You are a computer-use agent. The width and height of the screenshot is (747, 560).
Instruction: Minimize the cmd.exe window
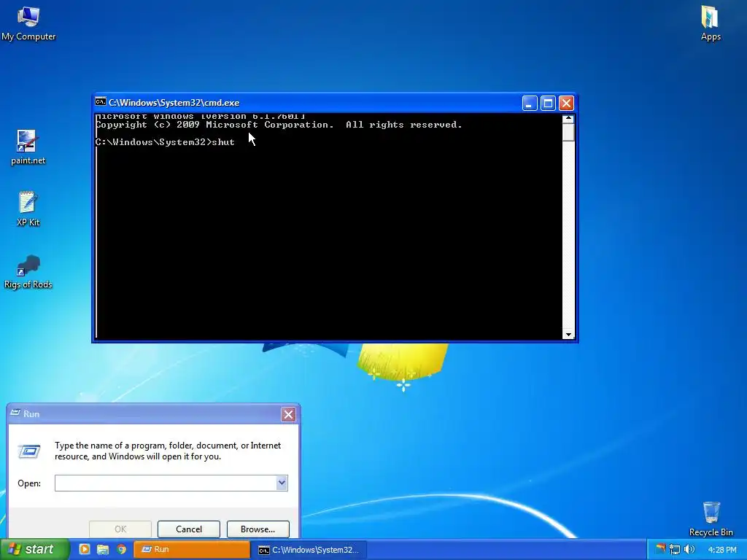click(530, 103)
